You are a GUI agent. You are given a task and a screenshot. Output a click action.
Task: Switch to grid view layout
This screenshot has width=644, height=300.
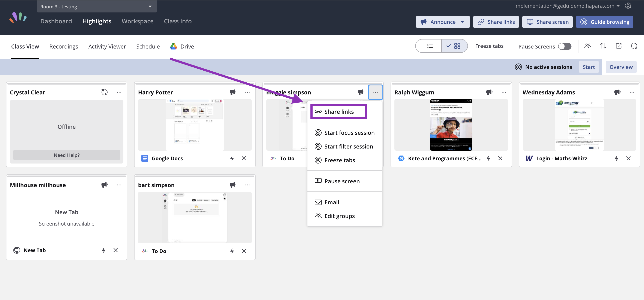454,46
